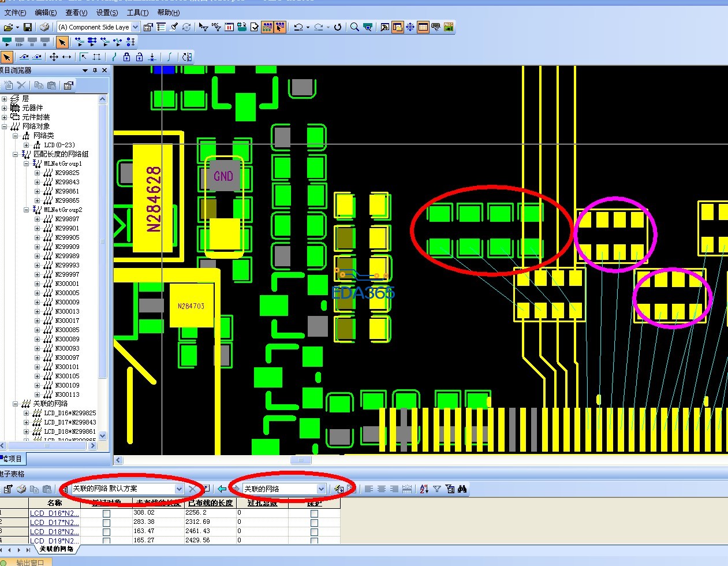
Task: Click the Save disk icon in toolbar
Action: (27, 27)
